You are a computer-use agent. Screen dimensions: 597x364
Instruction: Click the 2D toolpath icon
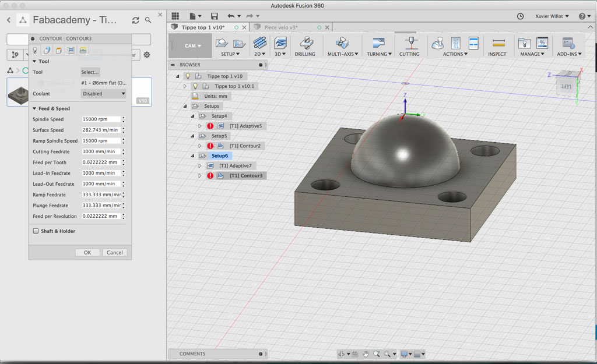(259, 43)
